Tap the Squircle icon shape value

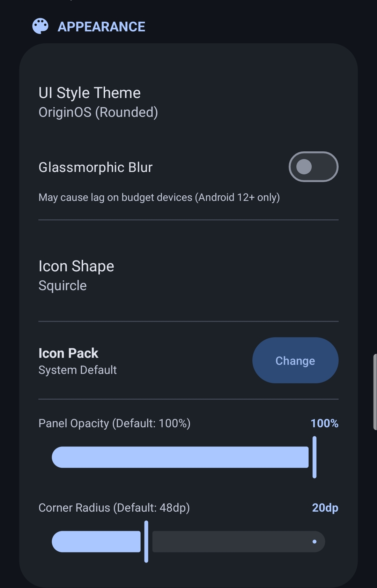(x=62, y=286)
